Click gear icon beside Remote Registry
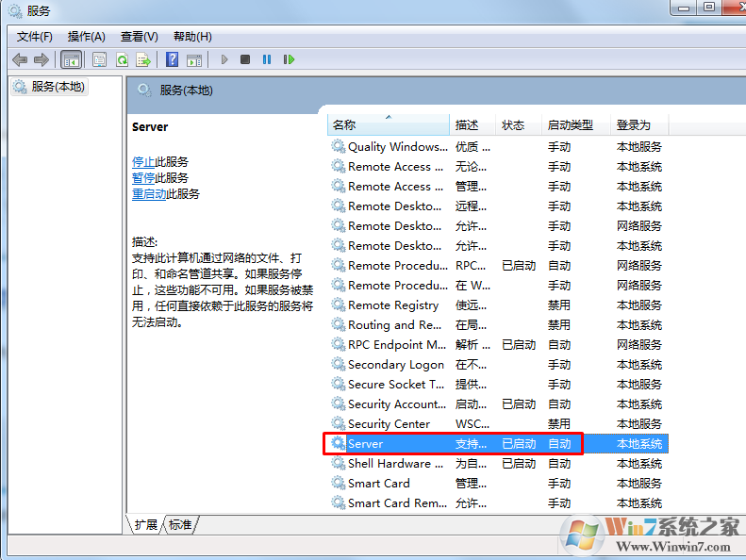Image resolution: width=746 pixels, height=560 pixels. 339,305
